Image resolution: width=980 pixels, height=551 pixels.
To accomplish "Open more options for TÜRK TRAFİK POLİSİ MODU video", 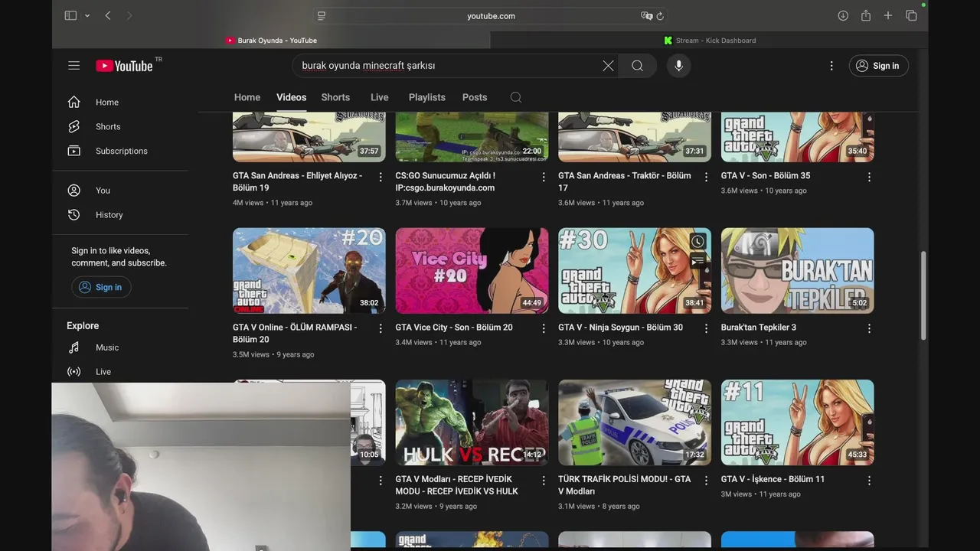I will point(706,480).
